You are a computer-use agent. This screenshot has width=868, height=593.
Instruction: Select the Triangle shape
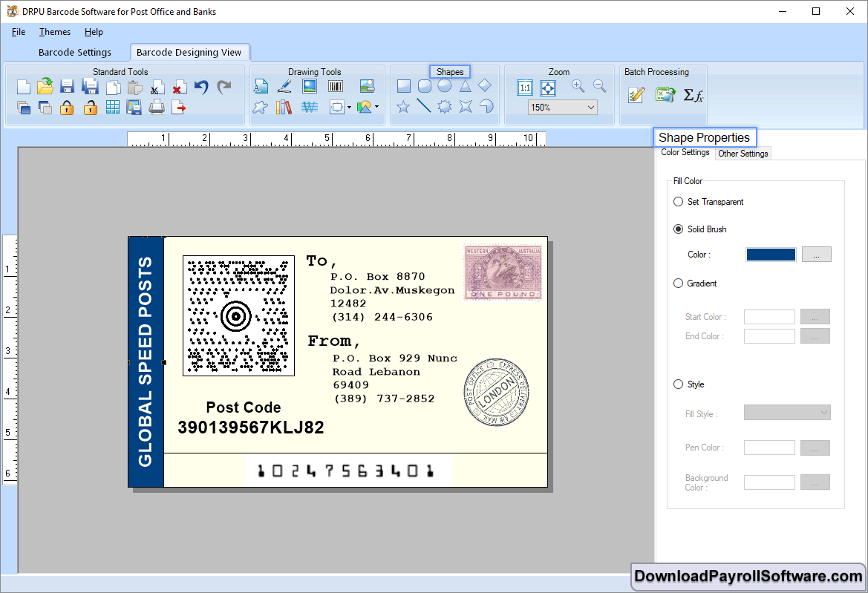click(465, 86)
